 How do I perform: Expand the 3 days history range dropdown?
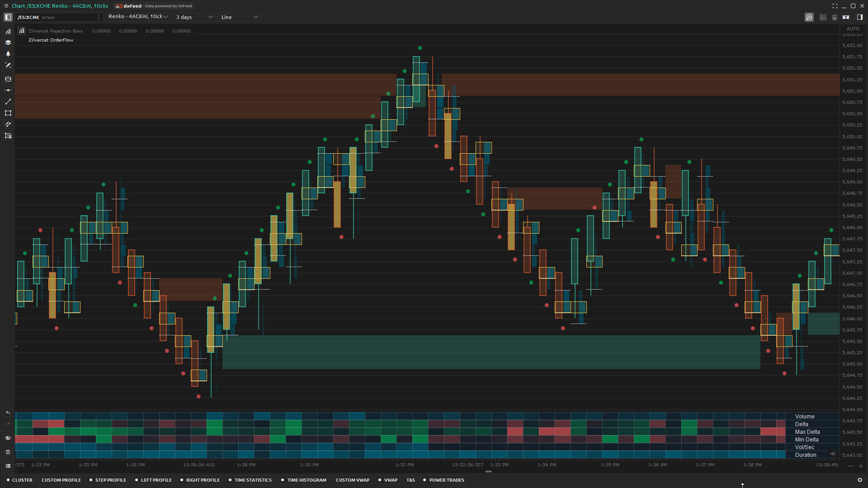[x=194, y=17]
